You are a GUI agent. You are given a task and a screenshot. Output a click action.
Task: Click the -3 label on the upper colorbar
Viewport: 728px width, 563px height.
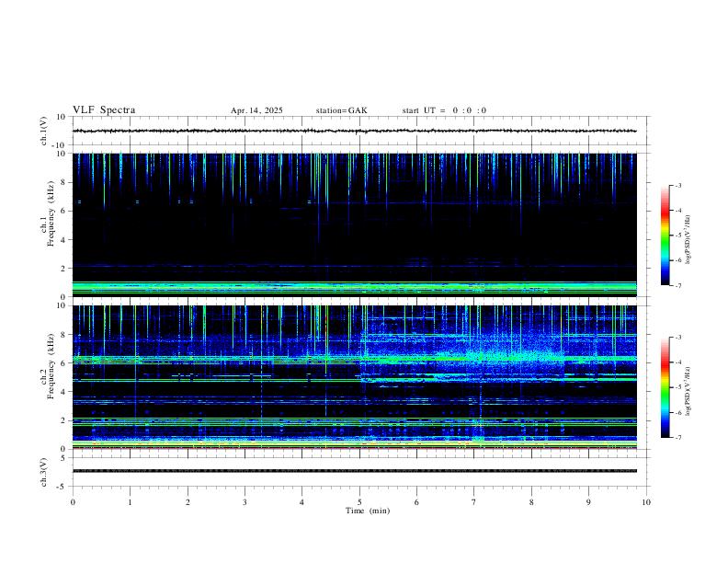(x=677, y=185)
